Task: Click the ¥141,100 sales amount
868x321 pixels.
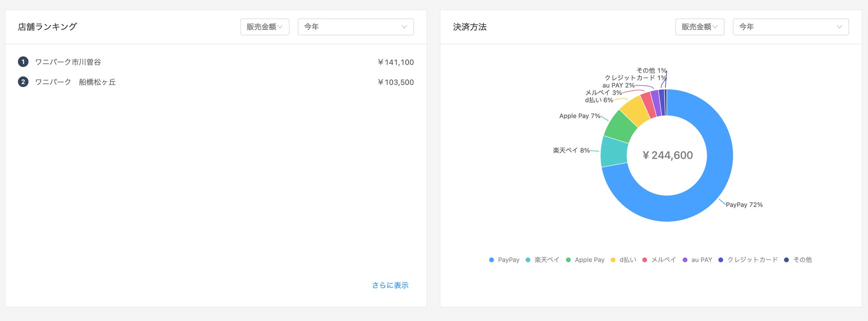Action: pos(395,62)
